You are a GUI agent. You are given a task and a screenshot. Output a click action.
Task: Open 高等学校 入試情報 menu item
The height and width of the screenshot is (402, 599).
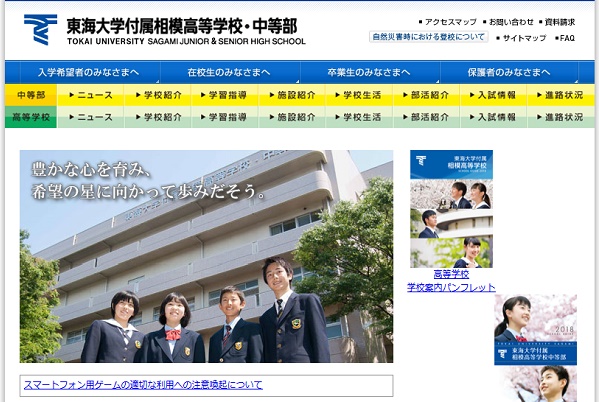click(x=493, y=117)
